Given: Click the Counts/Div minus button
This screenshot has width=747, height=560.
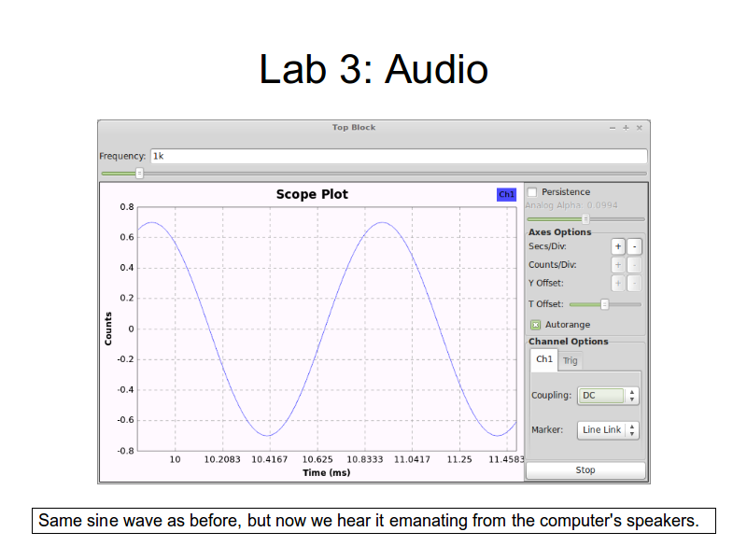Looking at the screenshot, I should pos(634,265).
